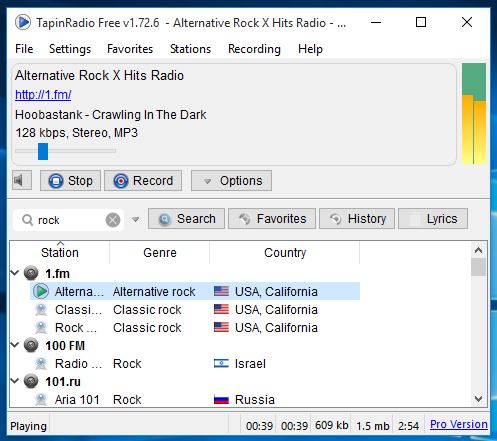Open the Options dropdown button

pos(231,181)
